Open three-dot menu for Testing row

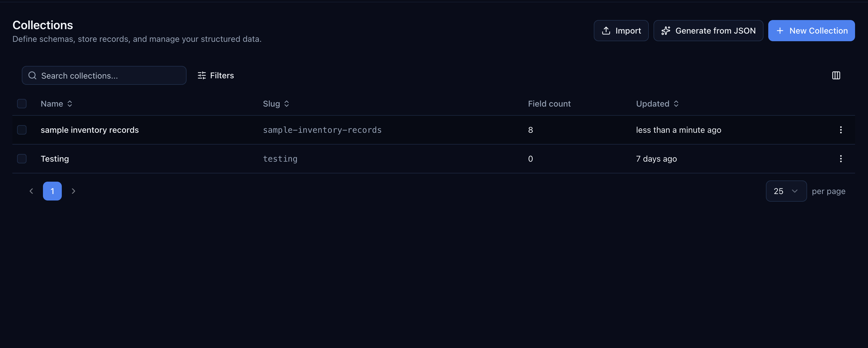pos(841,158)
